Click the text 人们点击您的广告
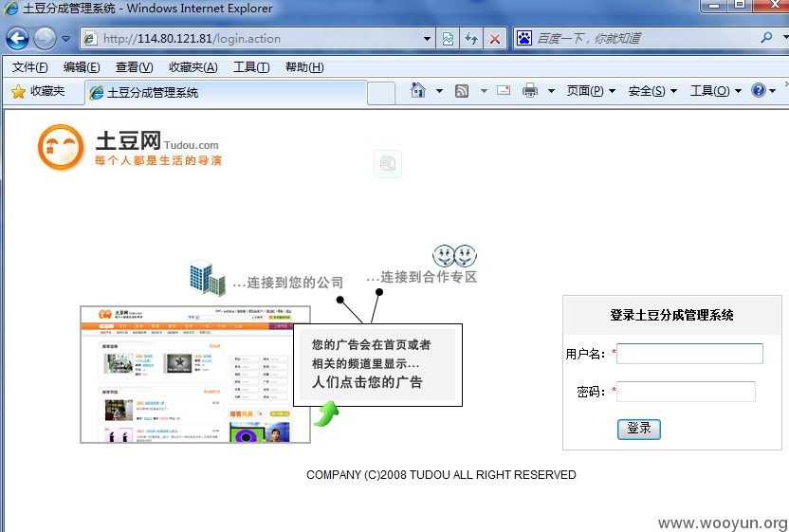Viewport: 789px width, 532px height. point(367,382)
